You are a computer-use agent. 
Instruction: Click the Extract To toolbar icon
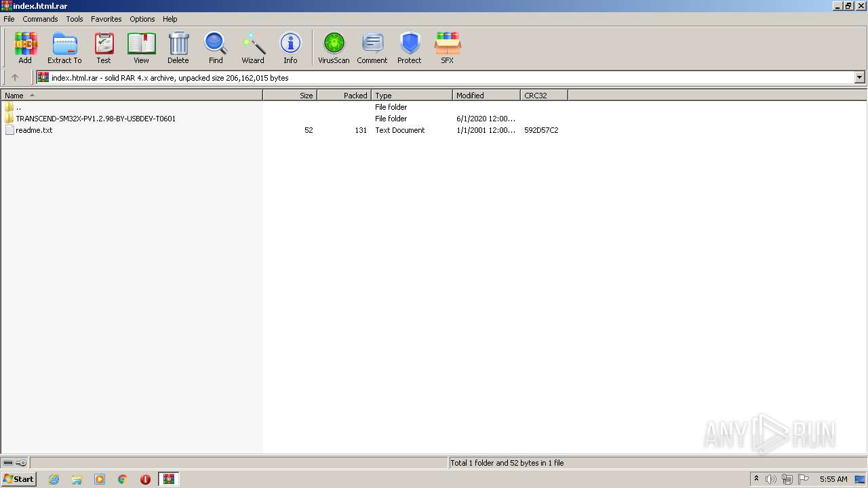tap(64, 48)
